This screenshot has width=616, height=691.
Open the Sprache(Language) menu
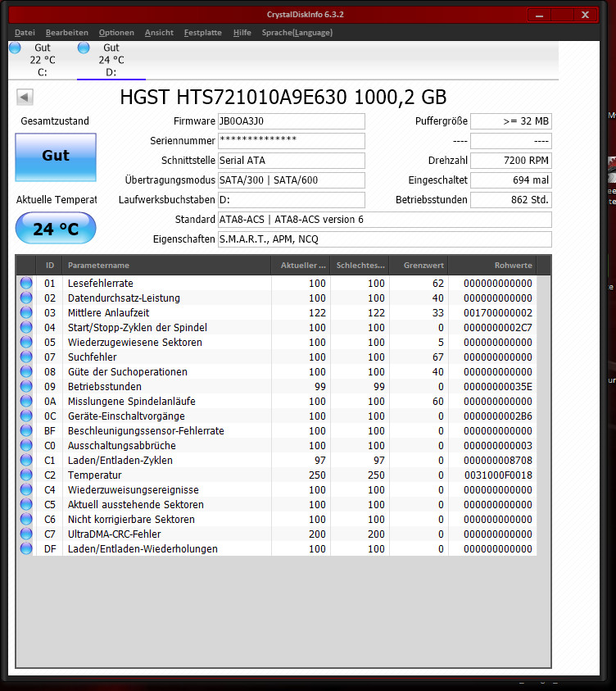(x=297, y=33)
